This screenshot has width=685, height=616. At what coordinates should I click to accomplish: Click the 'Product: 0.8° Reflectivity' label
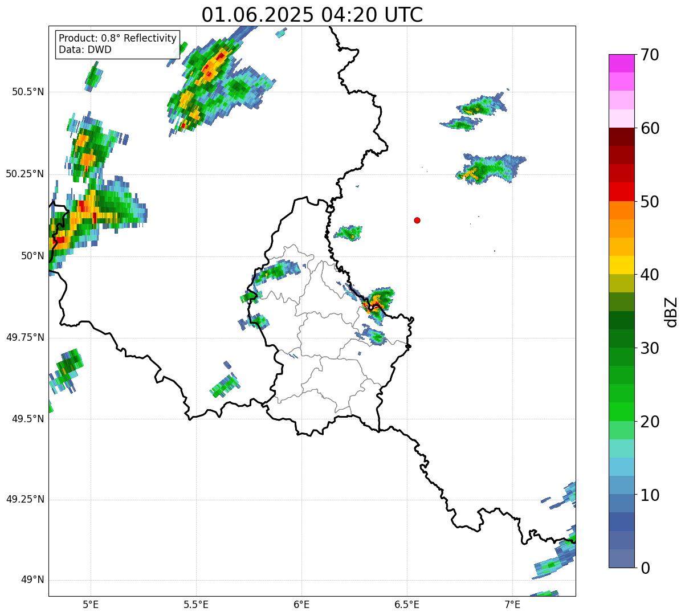[x=118, y=38]
